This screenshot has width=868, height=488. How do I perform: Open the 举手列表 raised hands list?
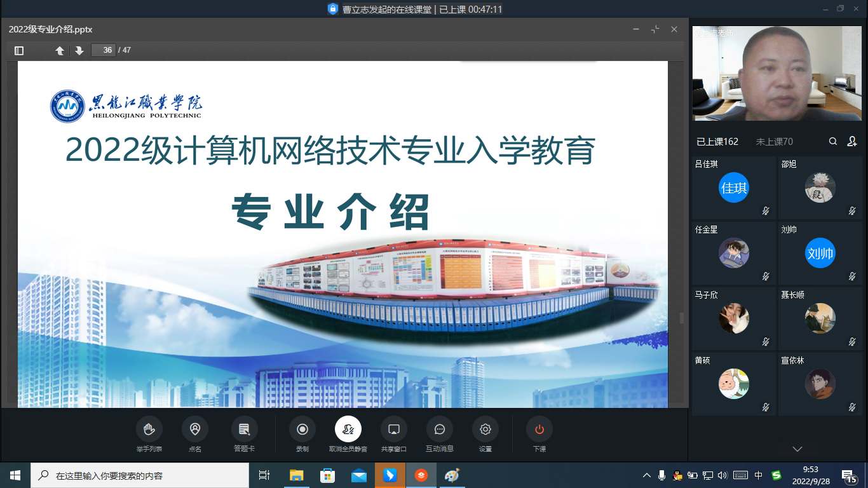[x=149, y=430]
